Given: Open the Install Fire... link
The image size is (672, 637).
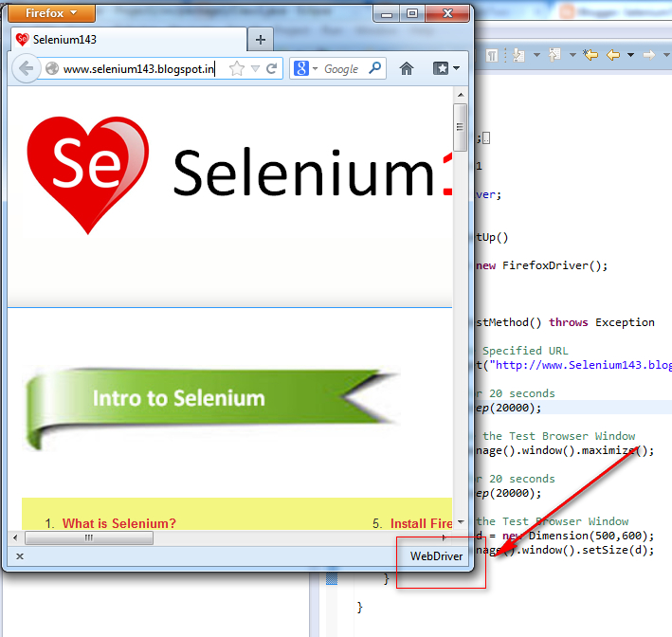Looking at the screenshot, I should [x=421, y=523].
